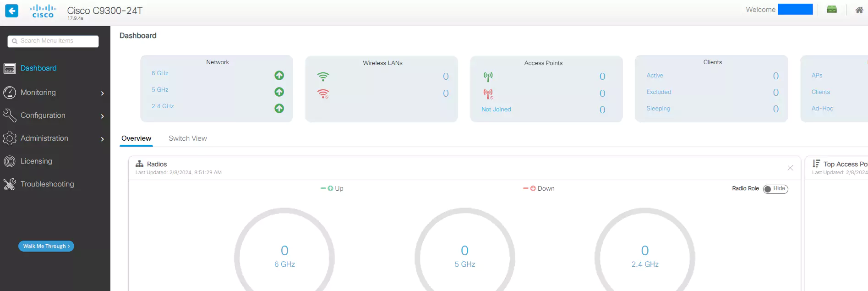Click the red access point down icon
The image size is (868, 291).
pos(488,94)
